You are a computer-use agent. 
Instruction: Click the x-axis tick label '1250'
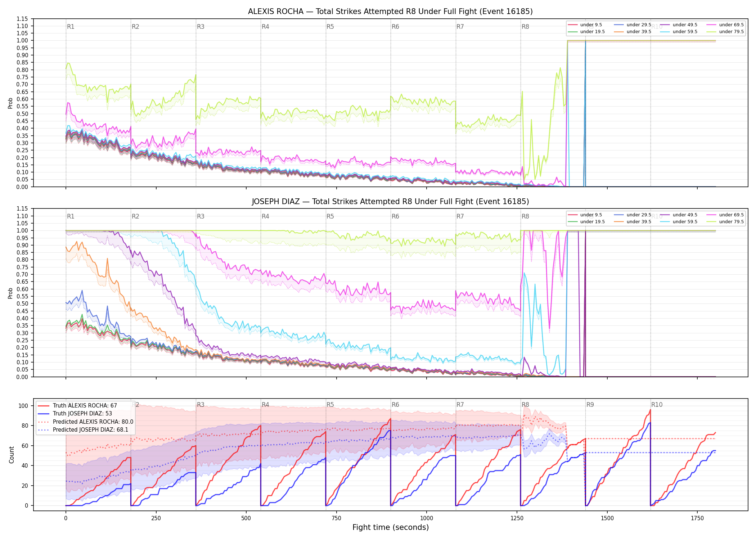(x=517, y=518)
